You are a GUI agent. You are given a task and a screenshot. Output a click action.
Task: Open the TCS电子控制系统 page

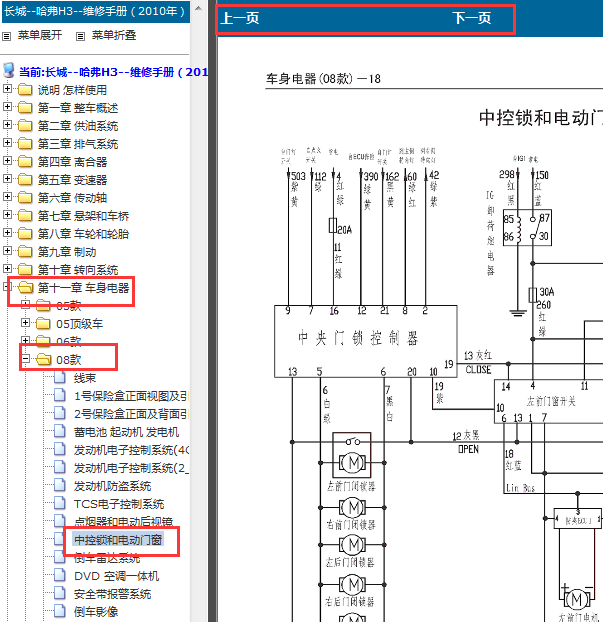click(x=119, y=504)
